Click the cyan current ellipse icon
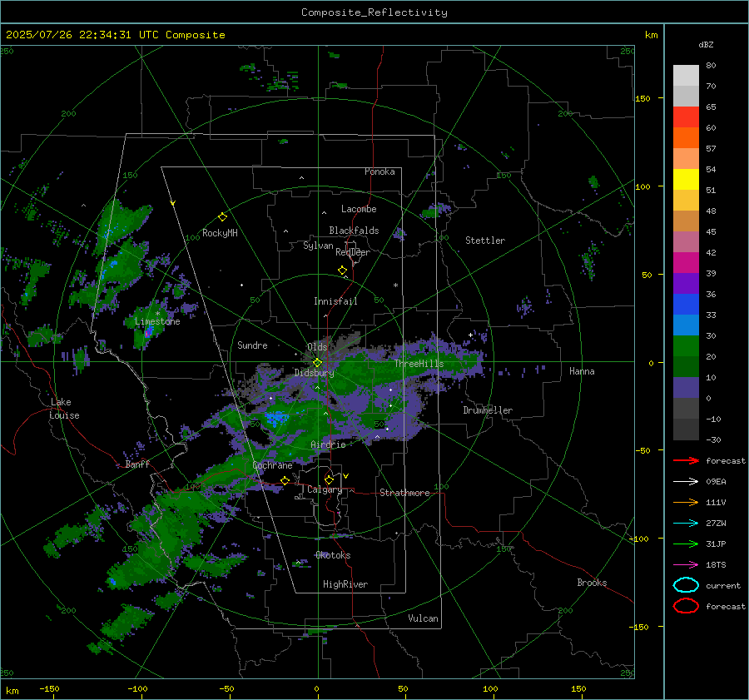Viewport: 749px width, 700px height. [686, 585]
